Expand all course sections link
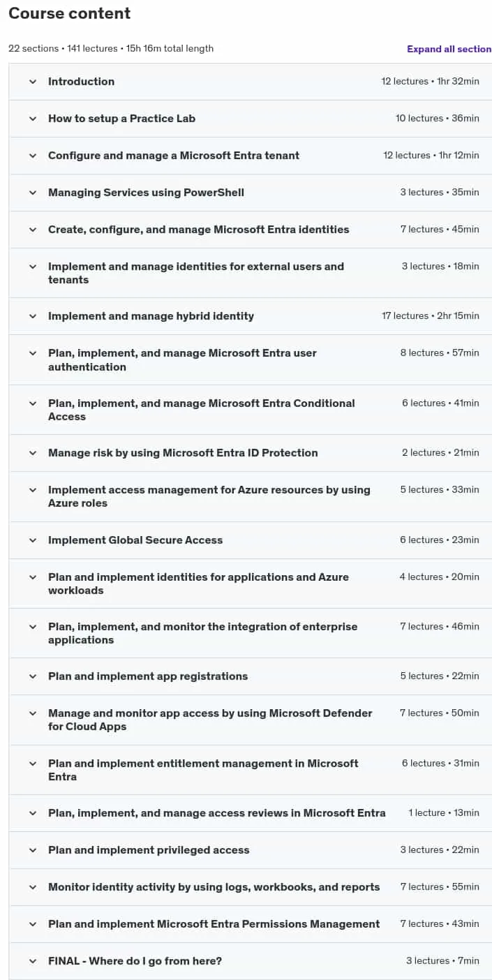492x980 pixels. [449, 49]
